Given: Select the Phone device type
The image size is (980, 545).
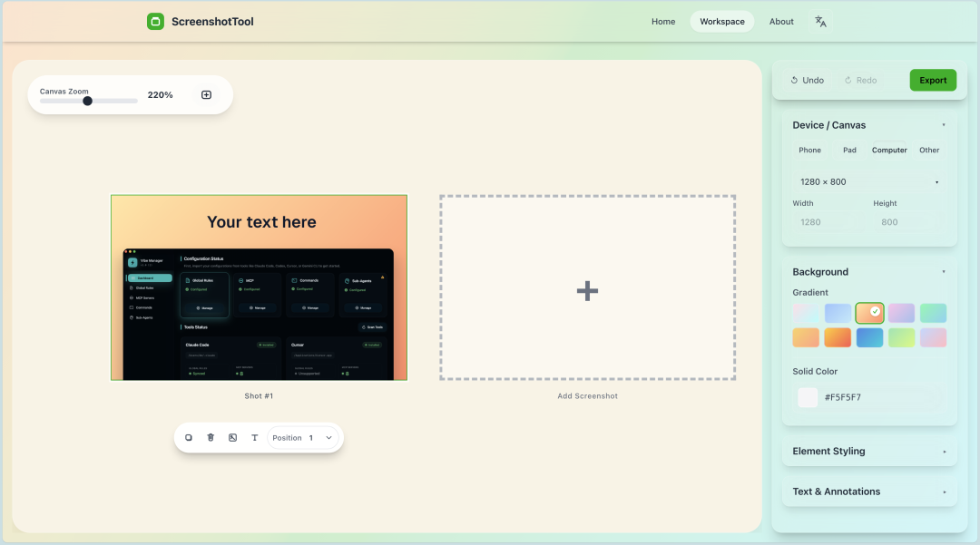Looking at the screenshot, I should tap(809, 151).
